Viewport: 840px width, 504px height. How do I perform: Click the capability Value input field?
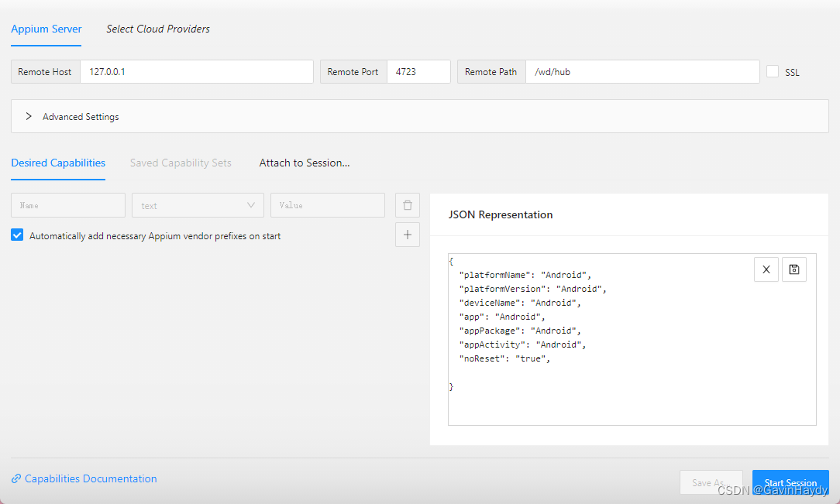327,205
